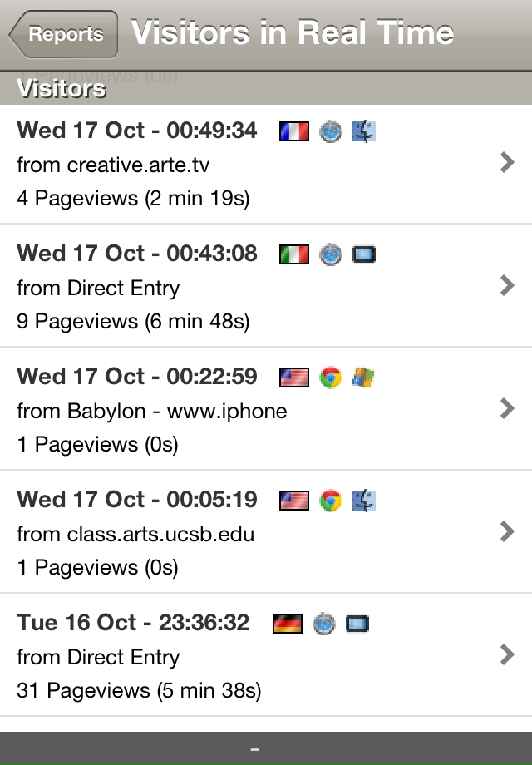Tap iPad device icon on 00:43:08 visit

tap(364, 254)
